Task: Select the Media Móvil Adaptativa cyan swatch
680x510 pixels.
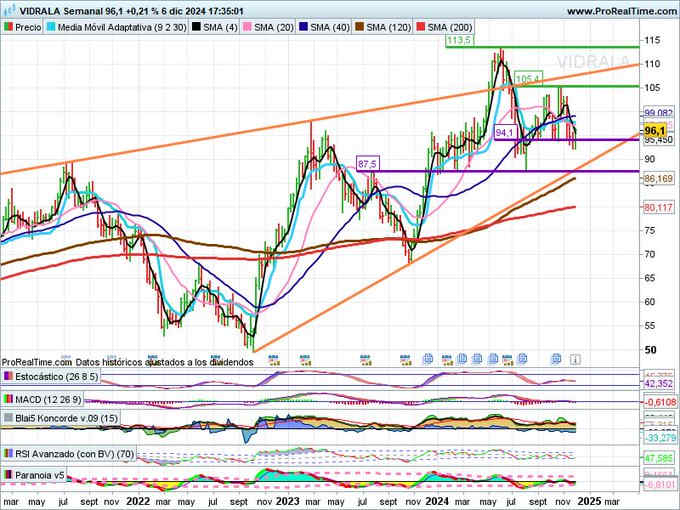Action: 51,27
